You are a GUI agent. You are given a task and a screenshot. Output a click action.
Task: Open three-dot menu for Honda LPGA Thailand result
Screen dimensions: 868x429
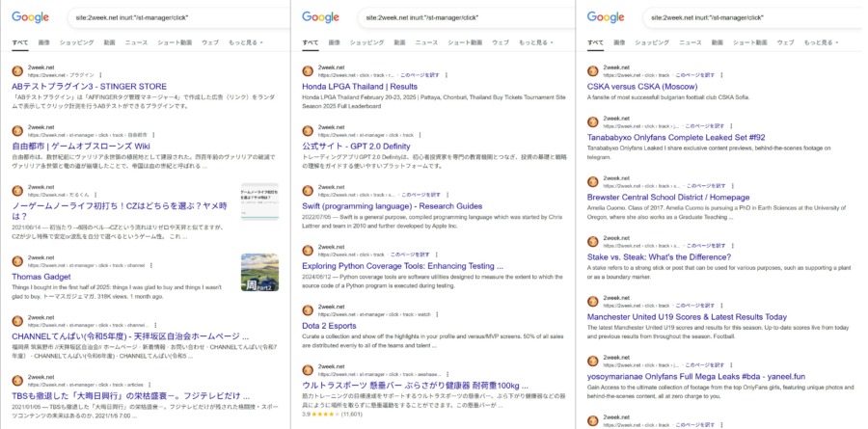446,75
